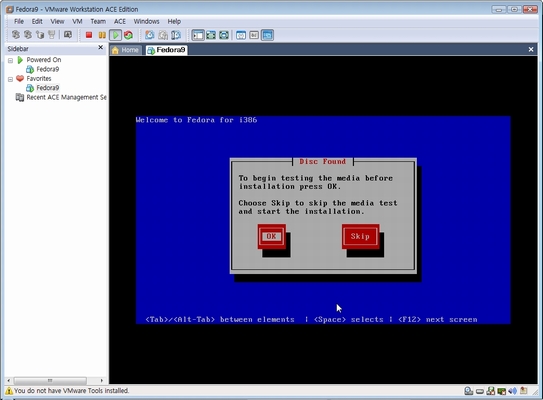Screen dimensions: 543x400
Task: Click the Suspend pause toolbar icon
Action: pyautogui.click(x=102, y=35)
